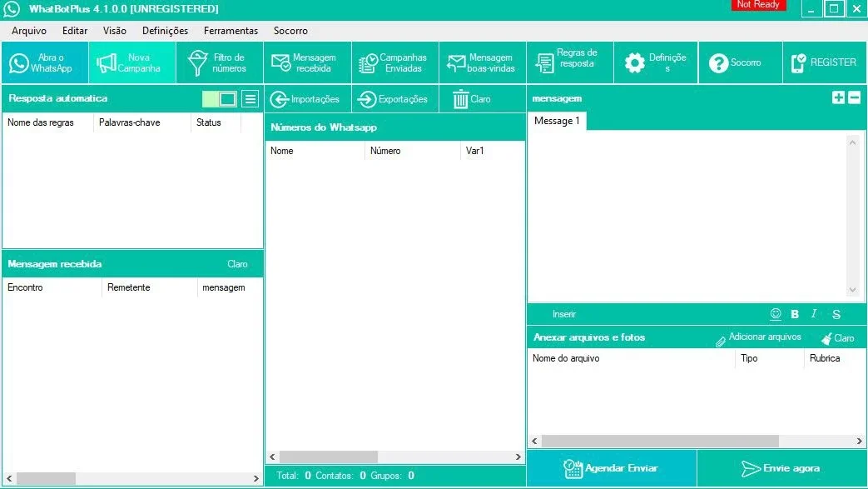Click Var1 column header
868x489 pixels.
click(492, 151)
